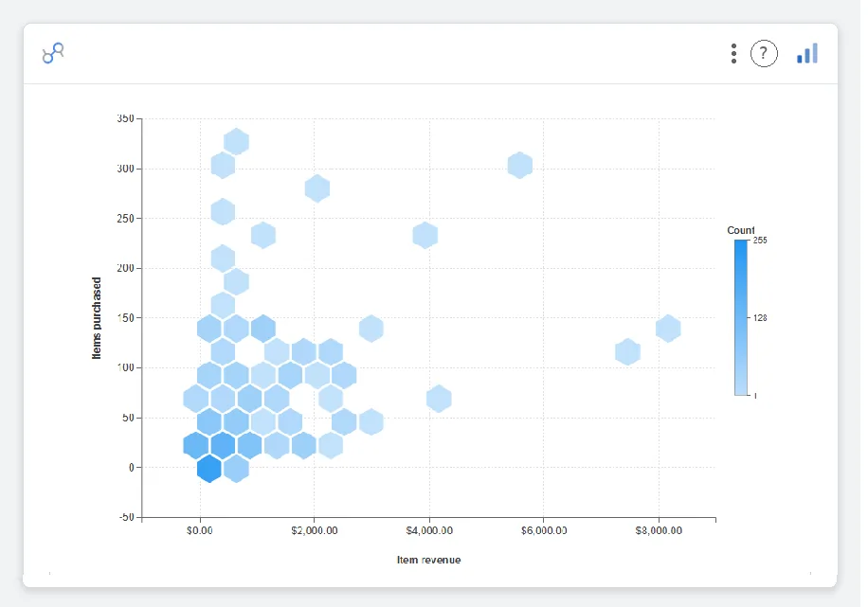Click the '250' y-axis tick label
Screen dimensions: 868x607
click(126, 219)
